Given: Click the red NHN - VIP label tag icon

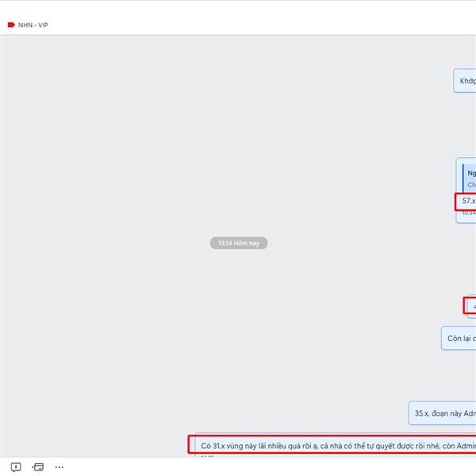Looking at the screenshot, I should coord(11,25).
